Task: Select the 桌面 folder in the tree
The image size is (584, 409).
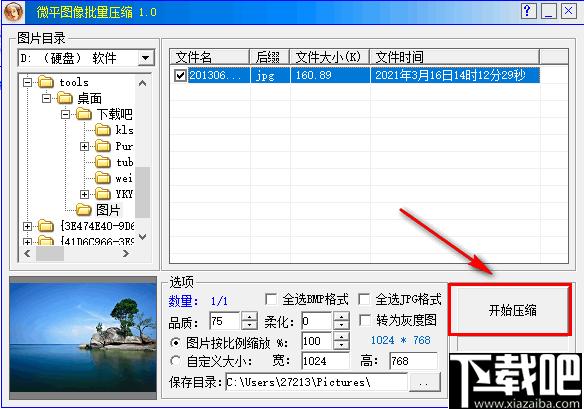Action: (89, 98)
